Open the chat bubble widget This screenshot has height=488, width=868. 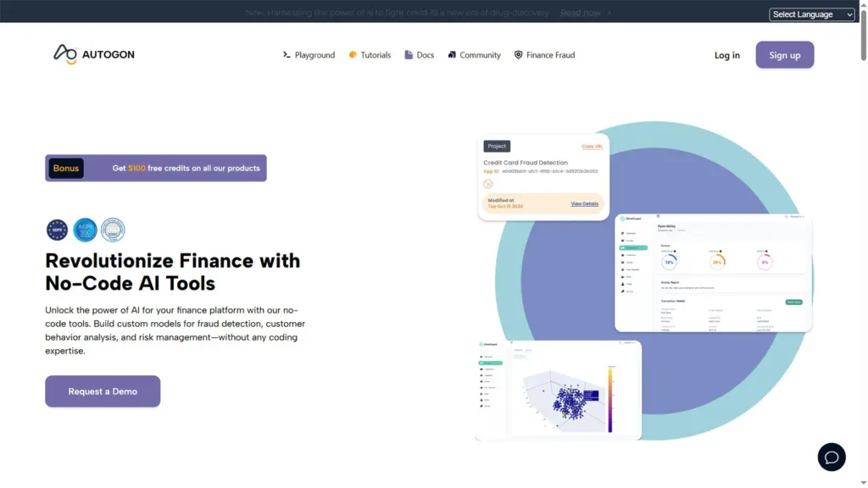click(x=832, y=457)
